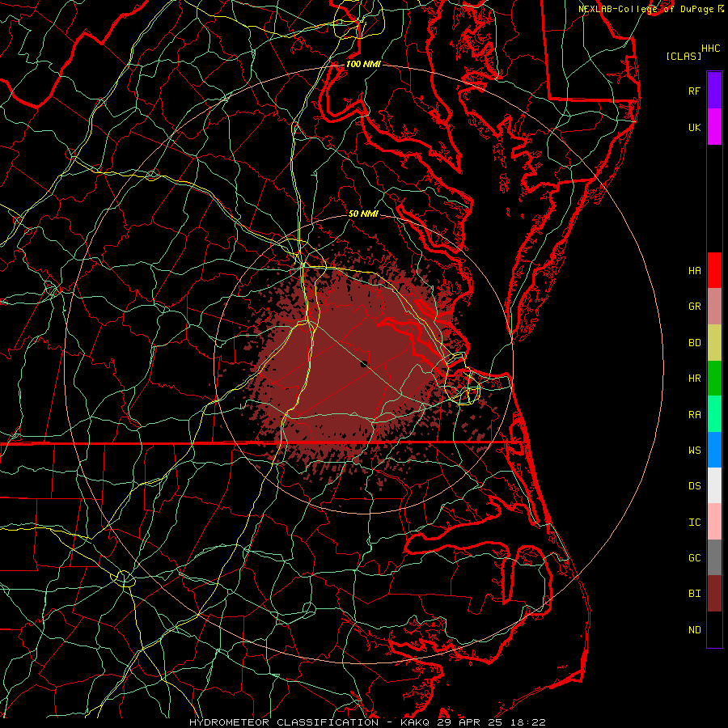
Task: Click the HA red legend swatch
Action: [x=714, y=270]
